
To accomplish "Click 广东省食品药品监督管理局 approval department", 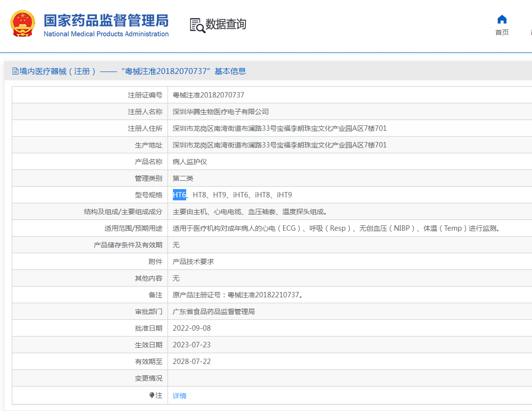I will click(214, 312).
